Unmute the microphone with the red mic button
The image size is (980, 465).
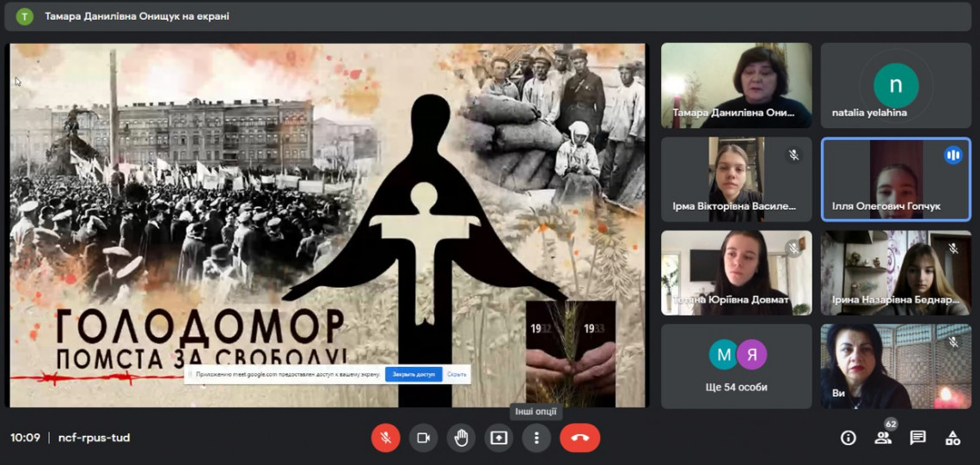[386, 438]
